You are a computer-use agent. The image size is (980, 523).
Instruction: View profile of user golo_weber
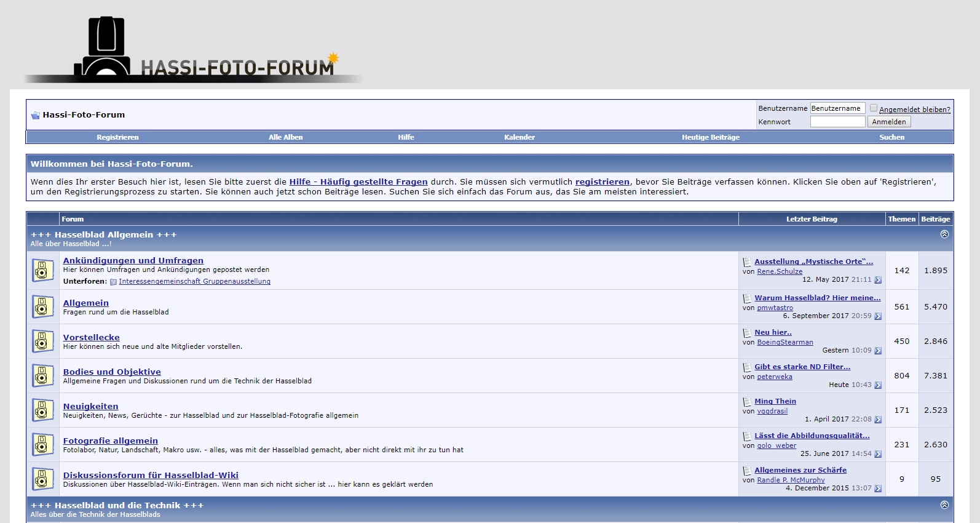(x=776, y=445)
